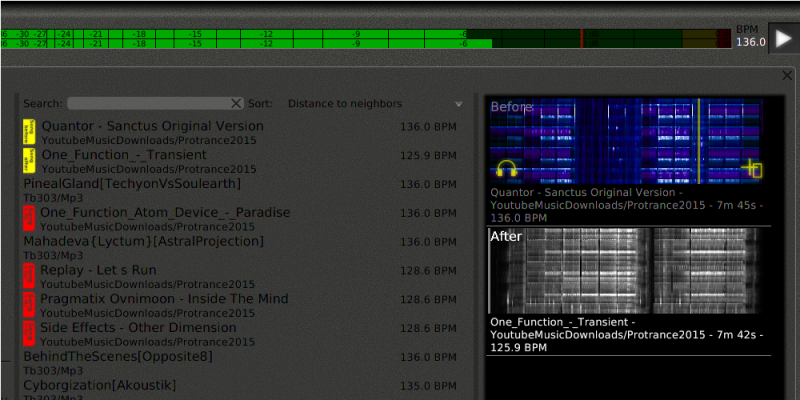Select song 'Cyborgization[Akoustik]'
Image resolution: width=800 pixels, height=400 pixels.
click(99, 385)
